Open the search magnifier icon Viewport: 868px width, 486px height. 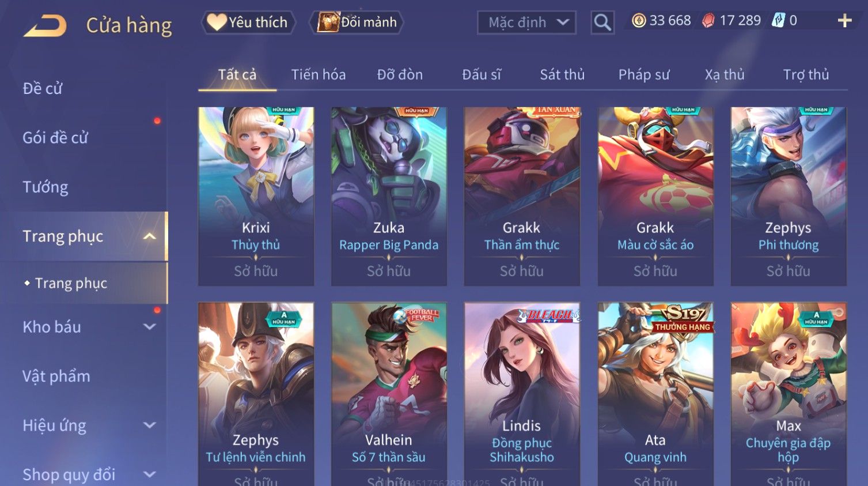(x=602, y=22)
